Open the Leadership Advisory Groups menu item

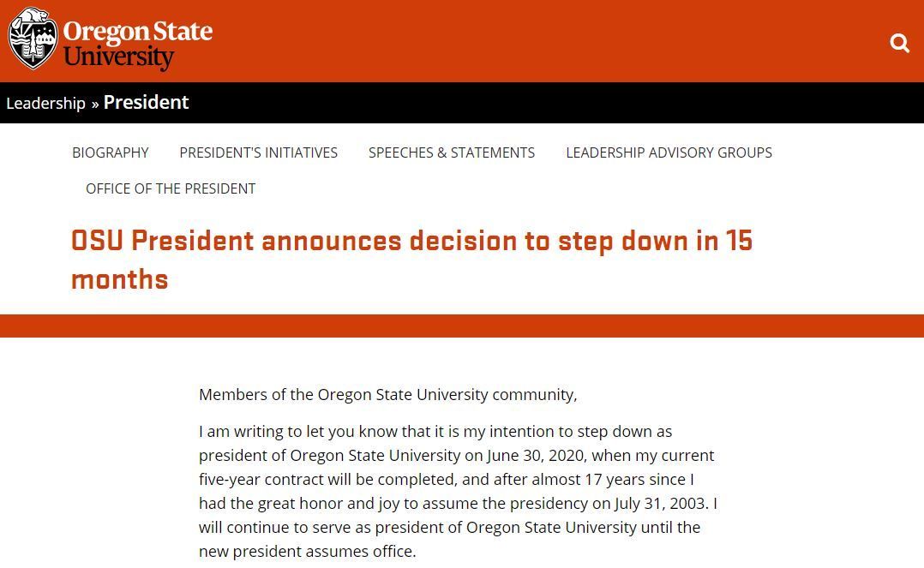coord(669,152)
